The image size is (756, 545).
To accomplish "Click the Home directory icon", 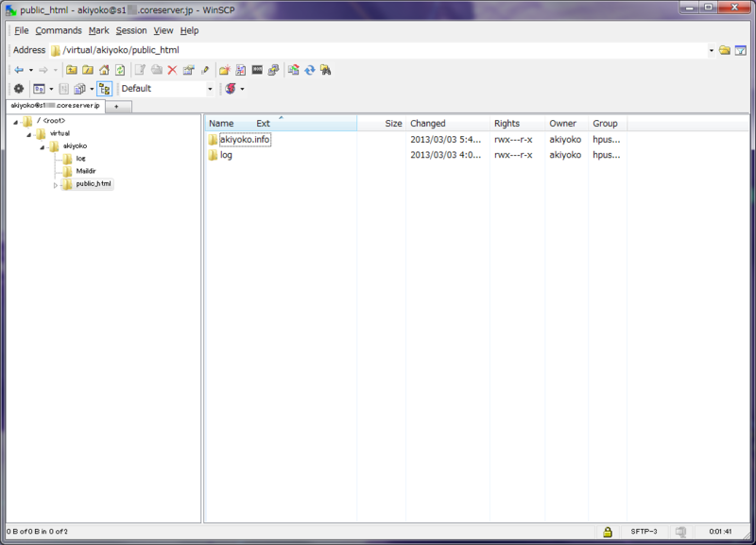I will (104, 70).
